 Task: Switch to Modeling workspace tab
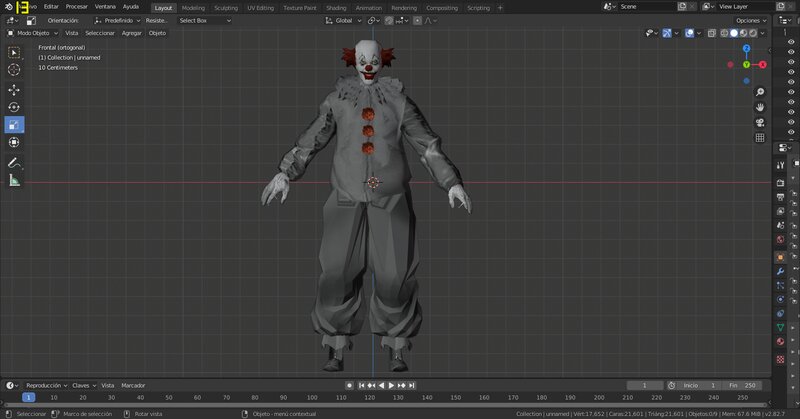coord(193,8)
